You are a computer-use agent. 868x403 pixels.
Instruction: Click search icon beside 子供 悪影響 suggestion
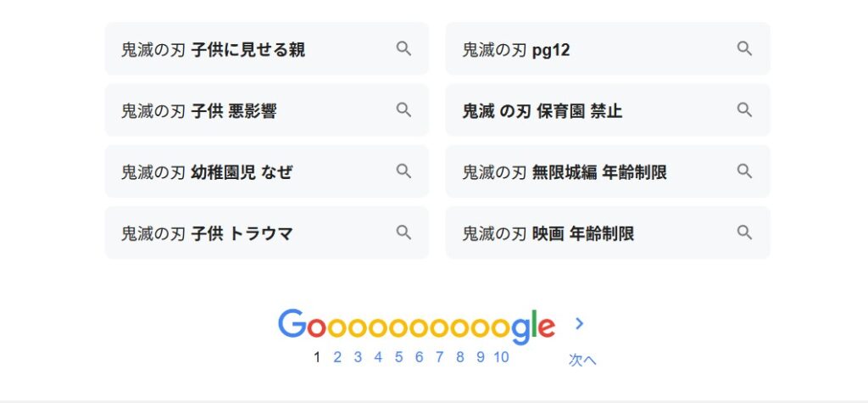403,109
